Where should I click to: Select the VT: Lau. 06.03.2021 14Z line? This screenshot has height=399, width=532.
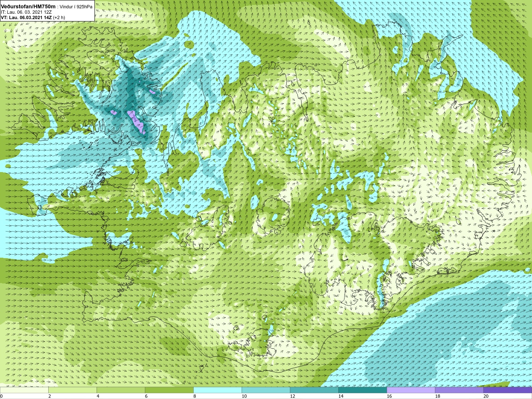33,17
